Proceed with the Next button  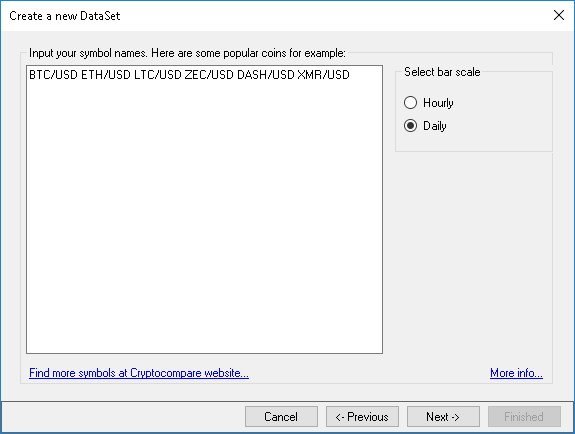pos(443,416)
